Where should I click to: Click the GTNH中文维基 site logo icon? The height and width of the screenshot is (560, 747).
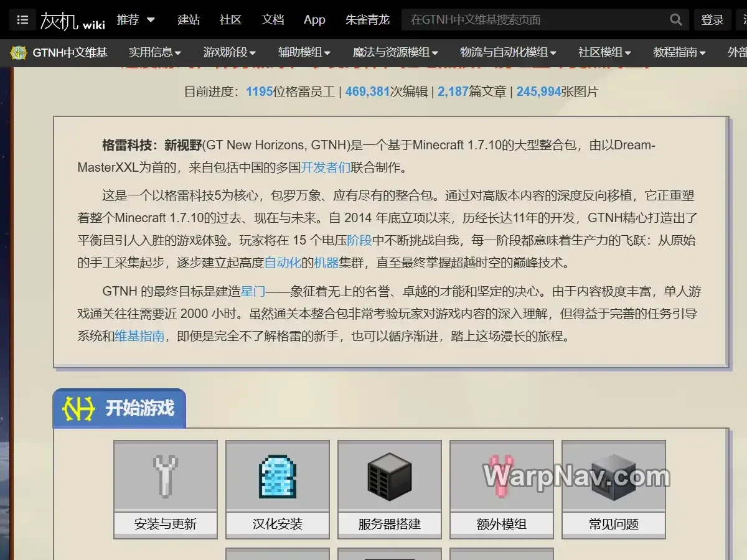pos(18,53)
